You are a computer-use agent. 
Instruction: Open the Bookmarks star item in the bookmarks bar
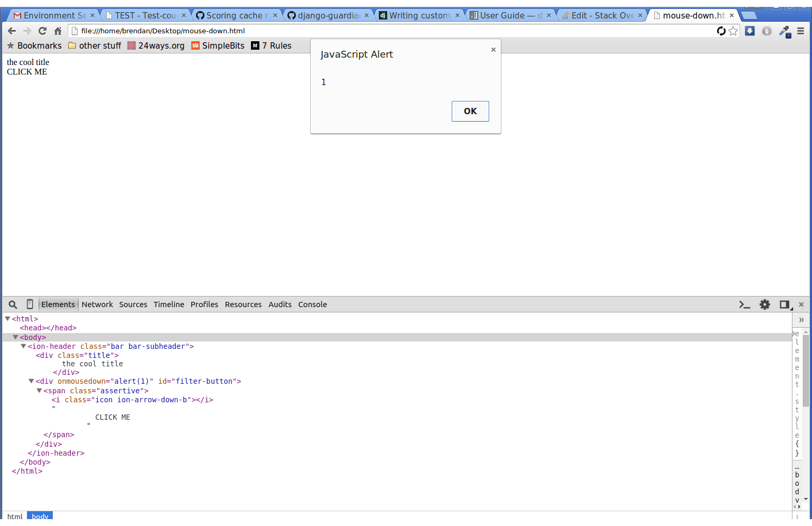pyautogui.click(x=34, y=45)
